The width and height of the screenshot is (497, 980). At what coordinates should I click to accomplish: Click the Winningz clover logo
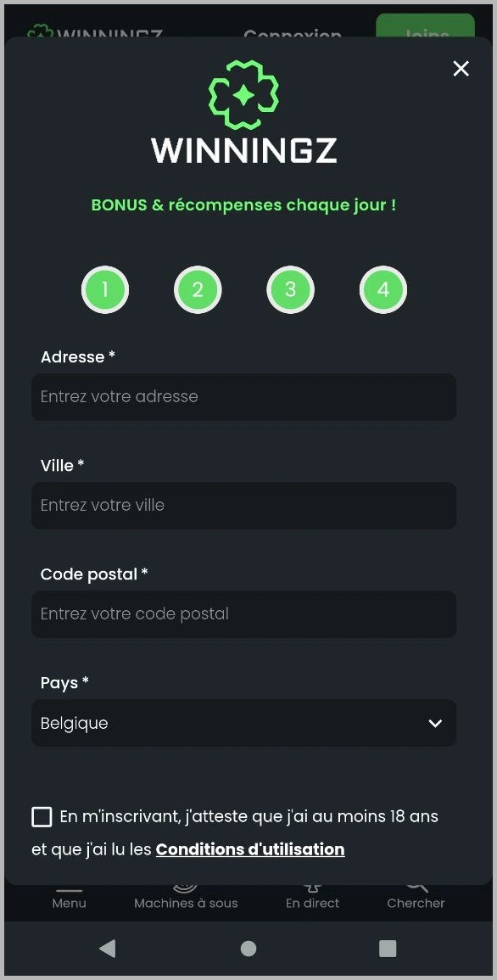point(243,95)
